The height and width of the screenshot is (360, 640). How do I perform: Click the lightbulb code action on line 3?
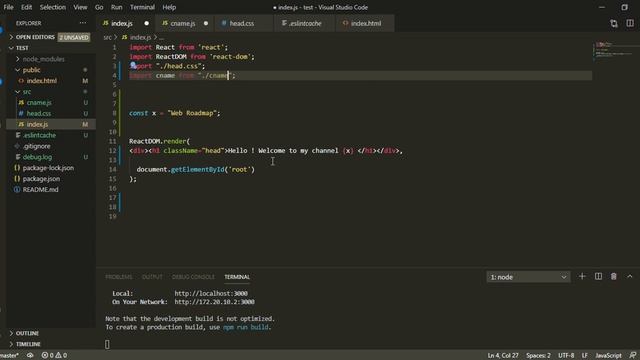coord(133,65)
